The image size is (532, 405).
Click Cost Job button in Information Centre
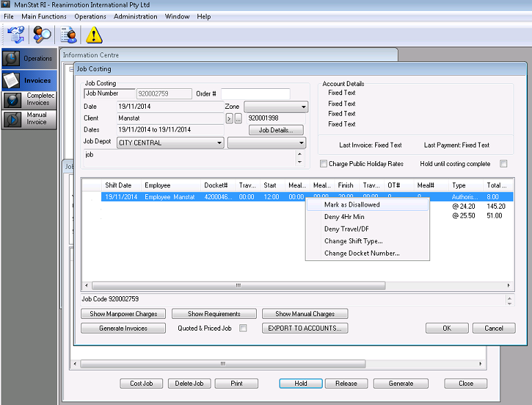pyautogui.click(x=141, y=383)
